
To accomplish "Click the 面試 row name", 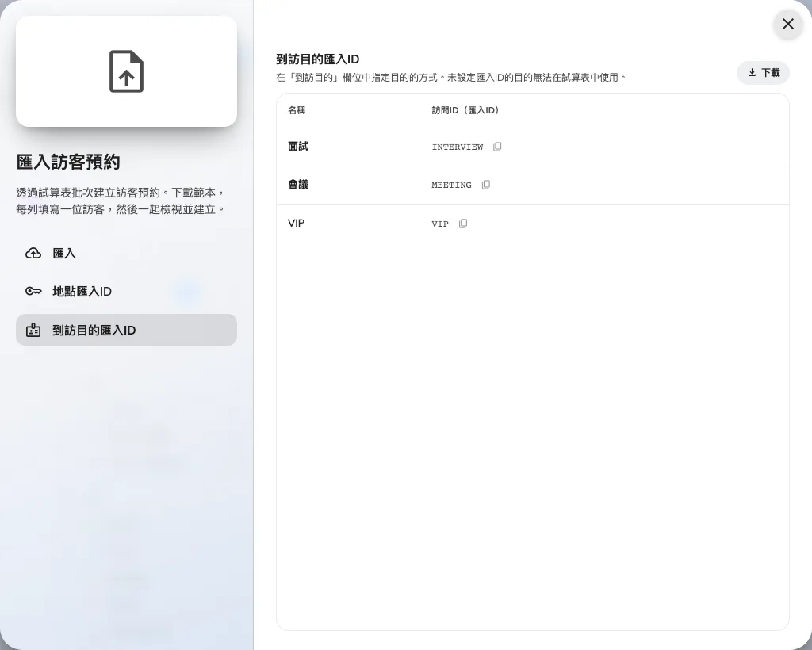I will 298,147.
